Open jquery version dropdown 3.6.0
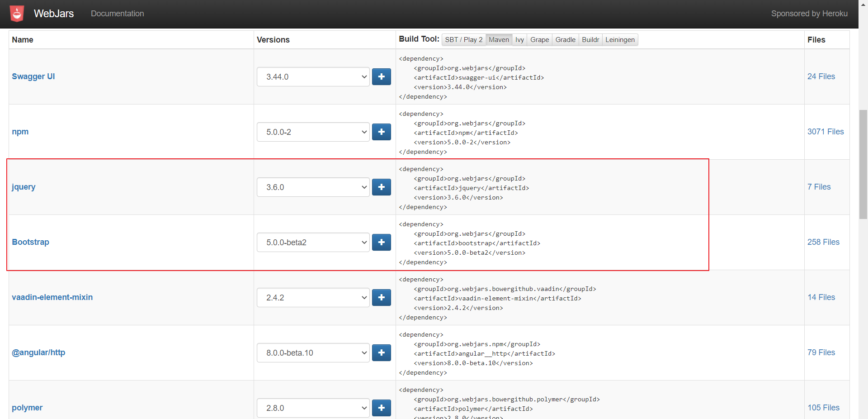Image resolution: width=868 pixels, height=419 pixels. click(x=313, y=187)
